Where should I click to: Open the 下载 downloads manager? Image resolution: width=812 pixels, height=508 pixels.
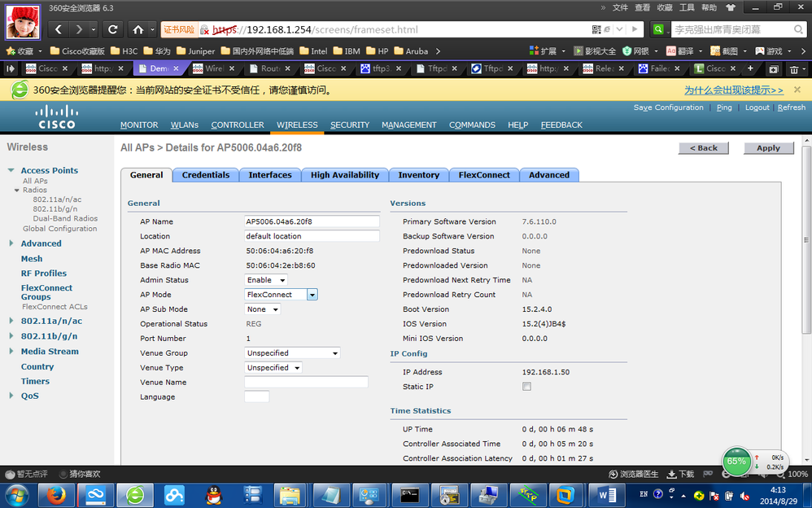pyautogui.click(x=680, y=474)
